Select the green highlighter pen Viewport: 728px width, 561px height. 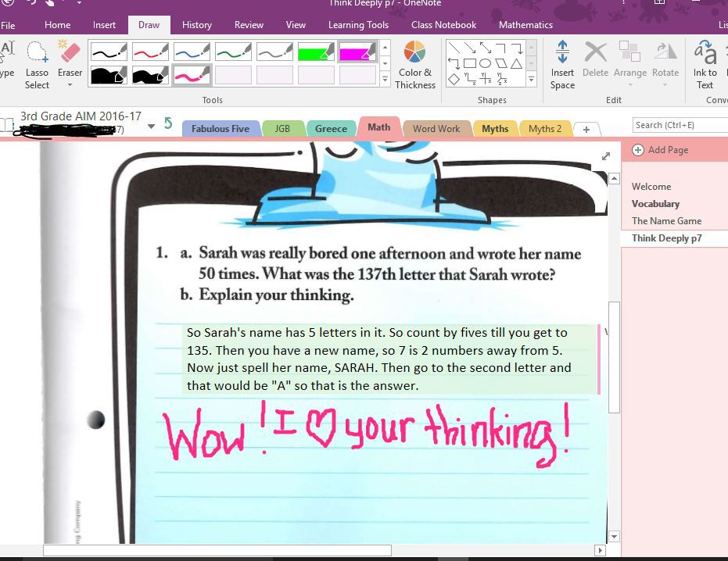tap(316, 52)
